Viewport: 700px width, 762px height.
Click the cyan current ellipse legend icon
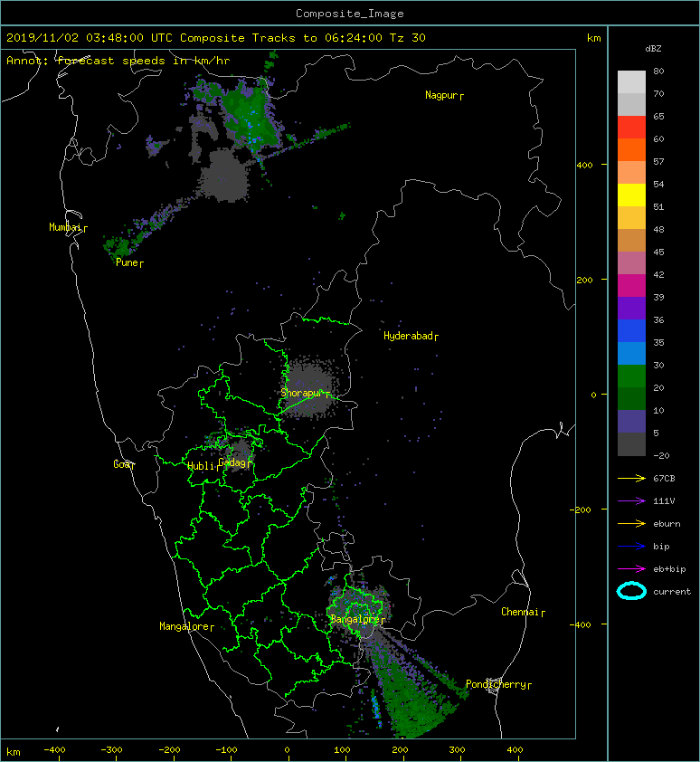631,591
